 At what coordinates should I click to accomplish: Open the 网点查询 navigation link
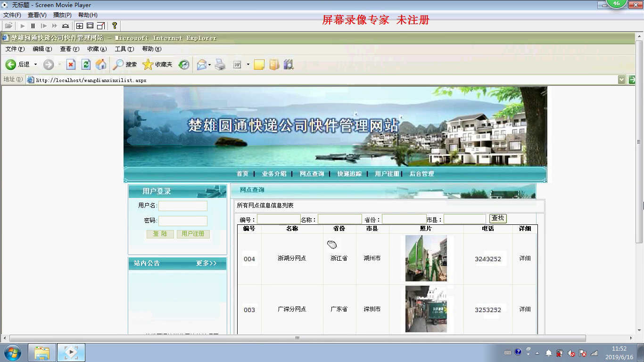click(312, 174)
